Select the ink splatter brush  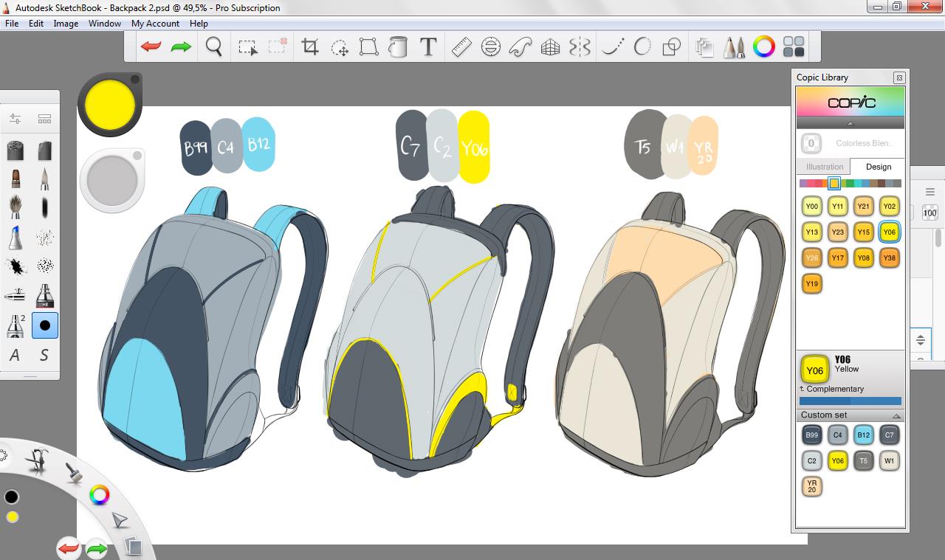(x=15, y=266)
